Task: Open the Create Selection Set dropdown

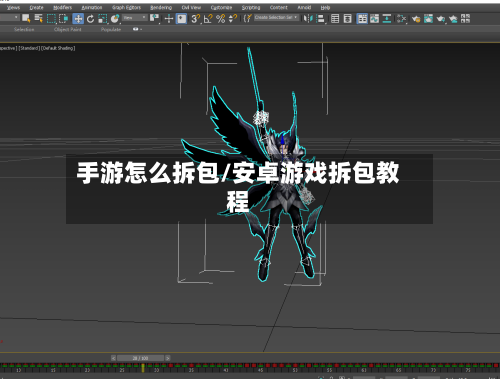Action: pyautogui.click(x=276, y=17)
